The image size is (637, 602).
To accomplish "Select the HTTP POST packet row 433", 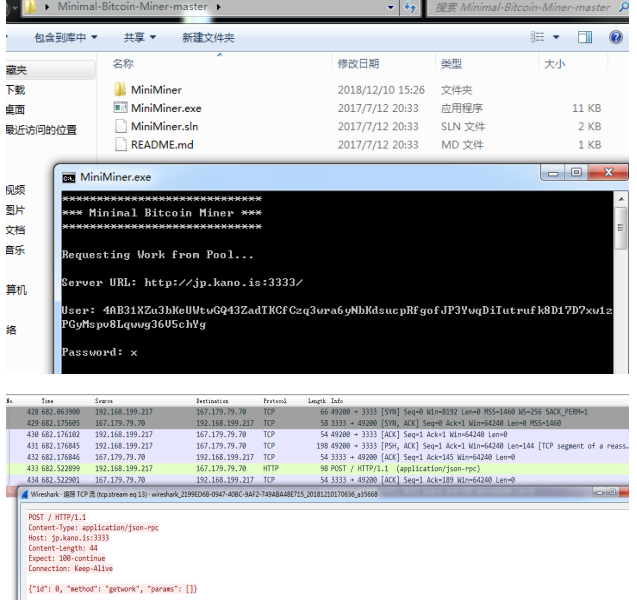I will [x=300, y=468].
